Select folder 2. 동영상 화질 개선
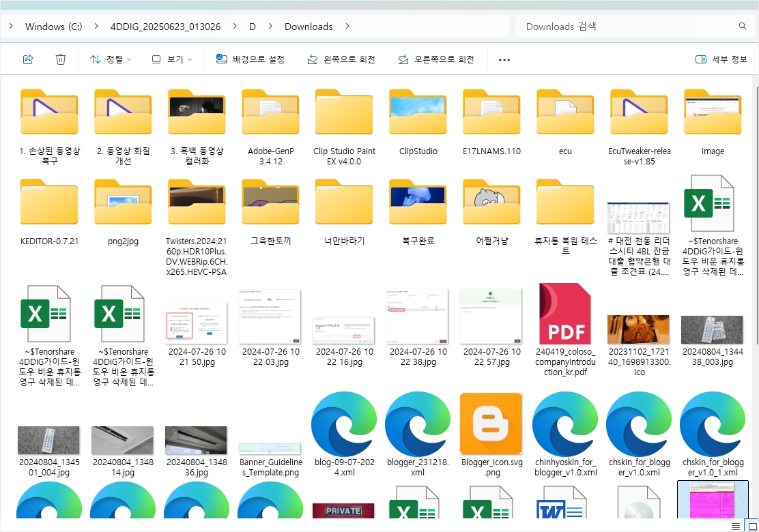 coord(123,127)
